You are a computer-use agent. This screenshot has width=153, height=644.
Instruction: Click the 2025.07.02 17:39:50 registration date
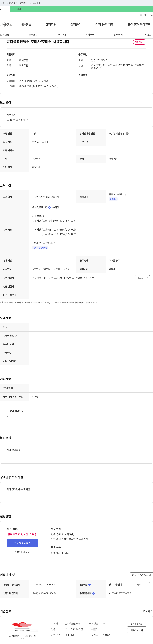point(43,585)
